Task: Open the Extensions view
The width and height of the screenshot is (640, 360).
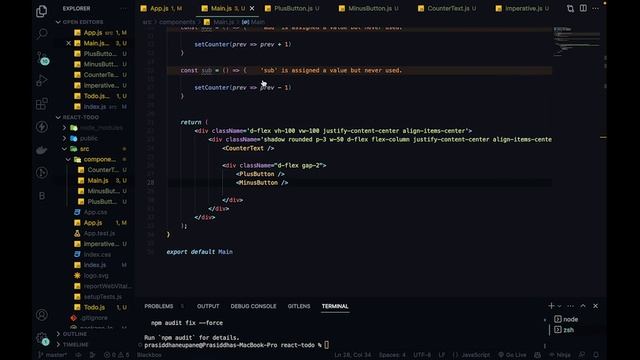Action: point(42,104)
